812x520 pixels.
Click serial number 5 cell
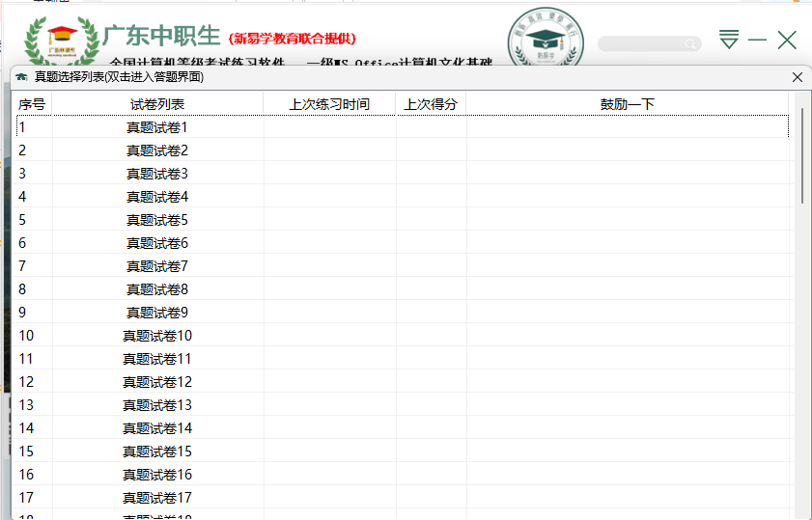[x=34, y=220]
